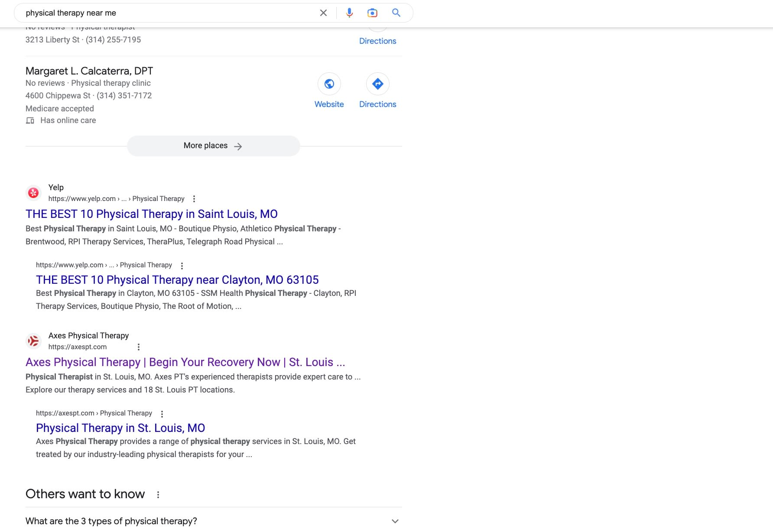Screen dimensions: 773x532
Task: Click Directions link for 3213 Liberty St listing
Action: tap(378, 41)
